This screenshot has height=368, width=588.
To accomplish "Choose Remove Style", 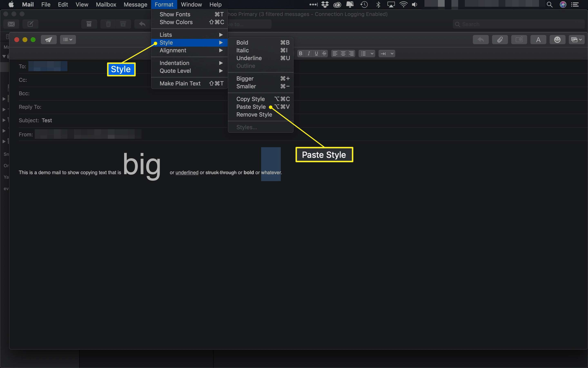I will 261,115.
